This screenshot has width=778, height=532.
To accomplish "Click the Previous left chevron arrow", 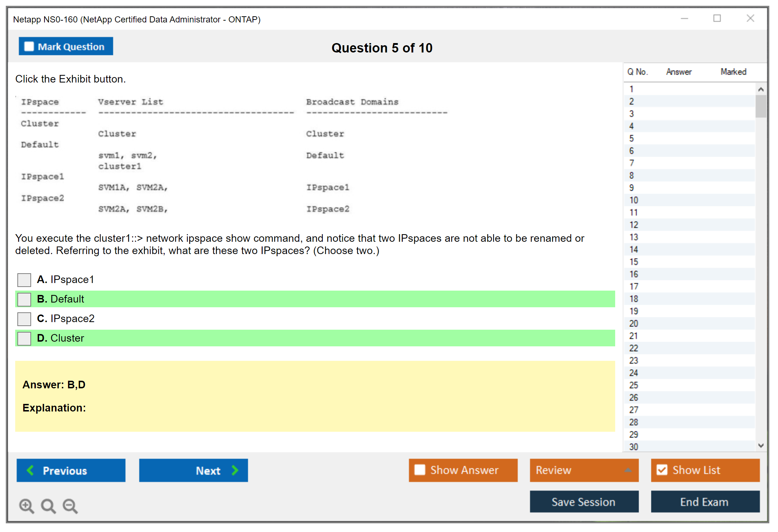I will (31, 470).
